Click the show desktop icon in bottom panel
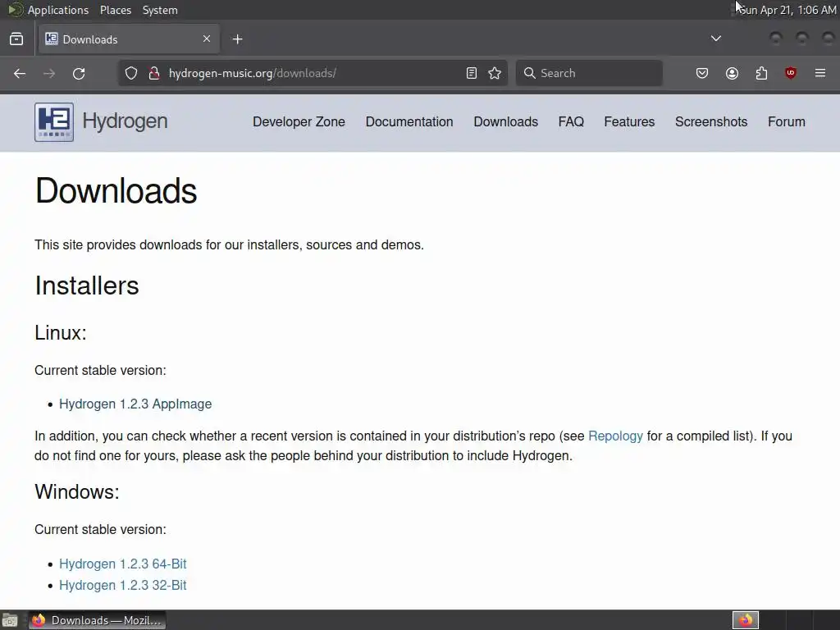The height and width of the screenshot is (630, 840). coord(10,620)
